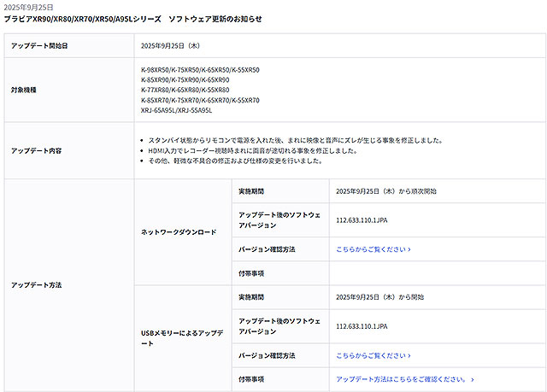Click the bullet about スタンバイ状態からリモコン
This screenshot has width=547, height=392.
pyautogui.click(x=296, y=140)
